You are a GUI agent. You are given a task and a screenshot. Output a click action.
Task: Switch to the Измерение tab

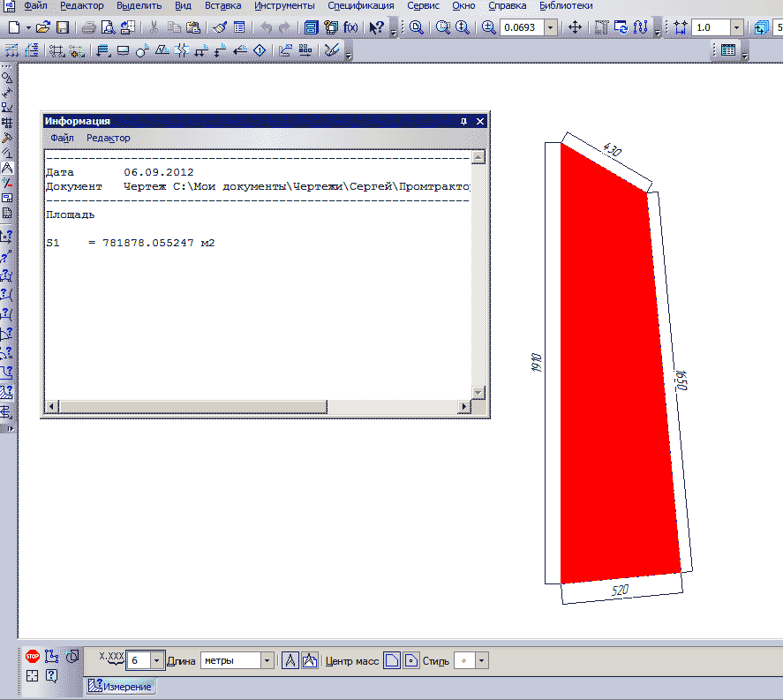[120, 687]
